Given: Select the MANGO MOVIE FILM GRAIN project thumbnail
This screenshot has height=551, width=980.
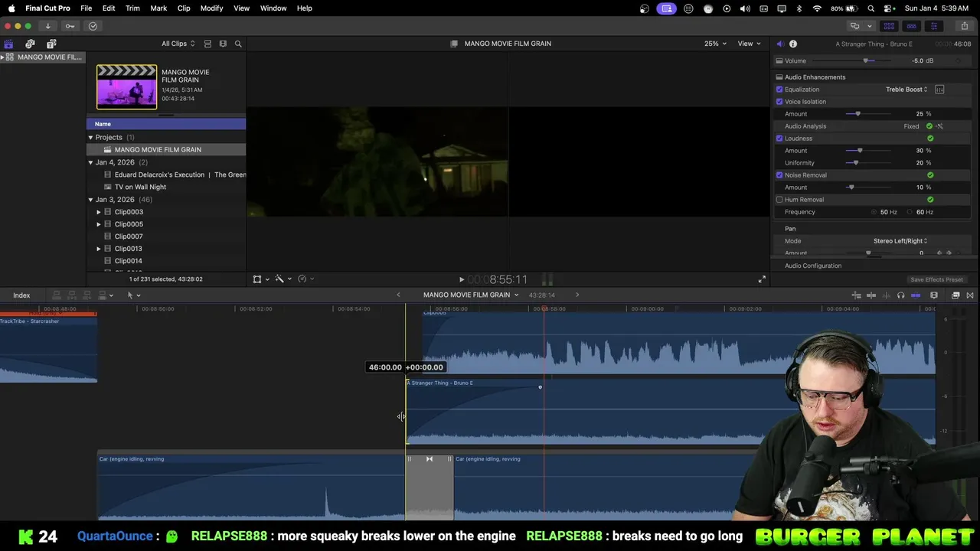Looking at the screenshot, I should click(126, 86).
